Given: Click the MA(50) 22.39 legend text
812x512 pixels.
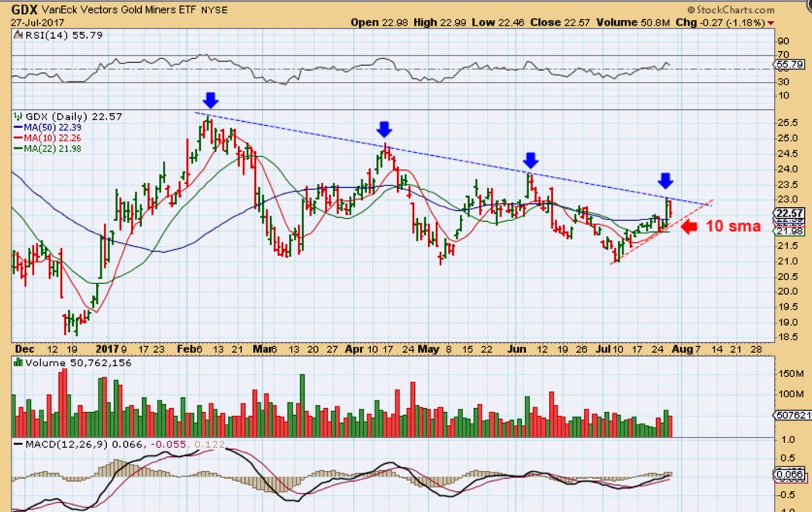Looking at the screenshot, I should click(52, 127).
